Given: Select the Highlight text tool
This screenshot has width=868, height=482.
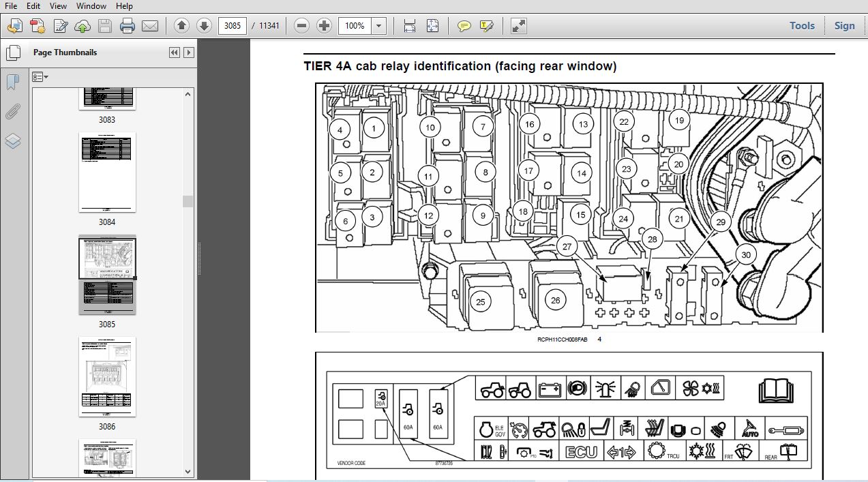Looking at the screenshot, I should tap(486, 26).
